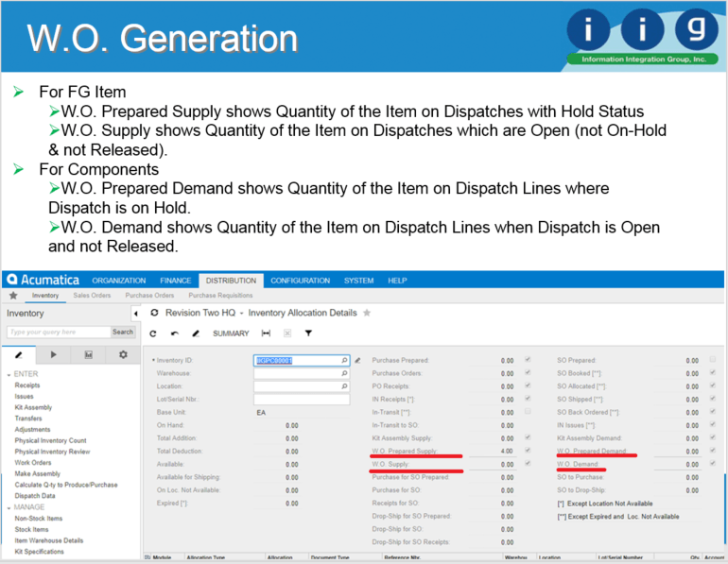
Task: Open Work Orders in the sidebar
Action: pos(33,463)
